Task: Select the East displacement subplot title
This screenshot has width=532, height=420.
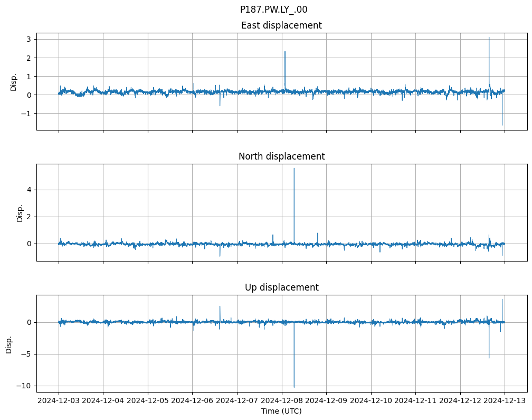Action: (x=281, y=25)
